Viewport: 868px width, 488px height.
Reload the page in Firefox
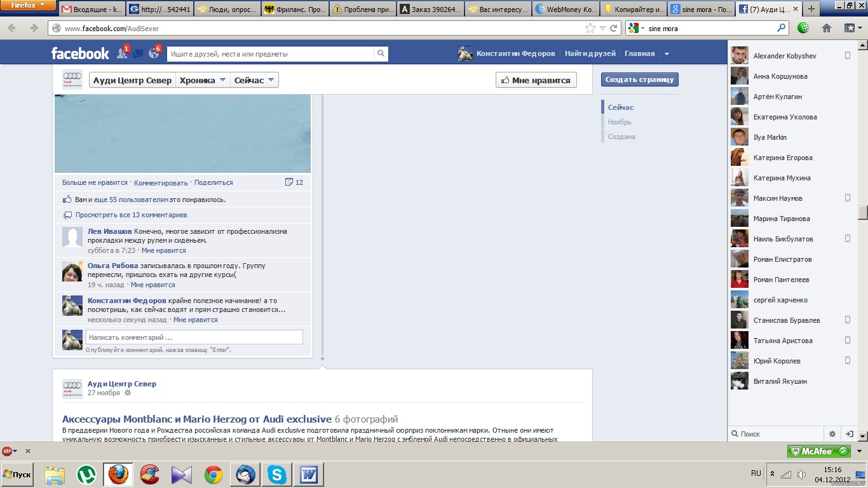(613, 28)
